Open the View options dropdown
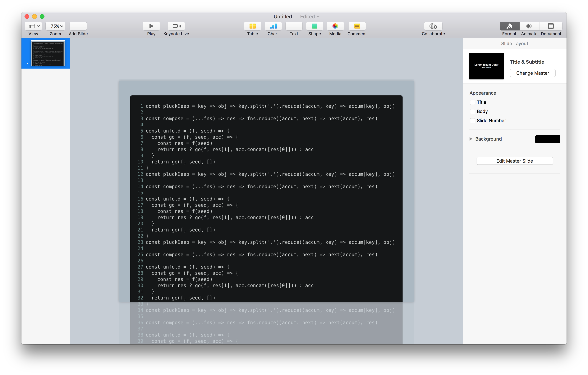 pos(34,26)
